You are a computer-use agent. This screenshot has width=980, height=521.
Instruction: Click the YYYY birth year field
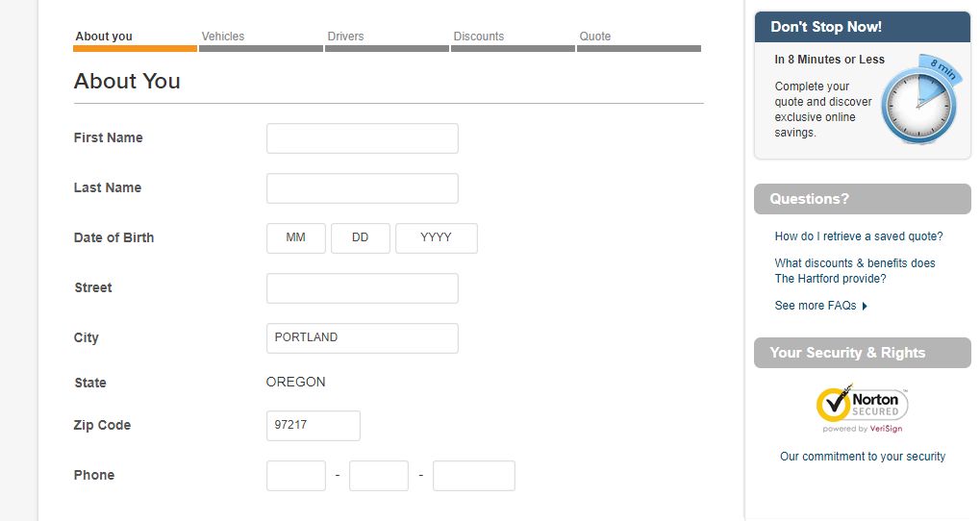(436, 238)
